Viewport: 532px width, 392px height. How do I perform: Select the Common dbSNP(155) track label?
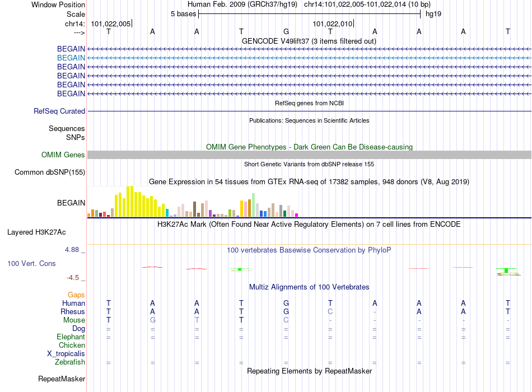pos(49,172)
